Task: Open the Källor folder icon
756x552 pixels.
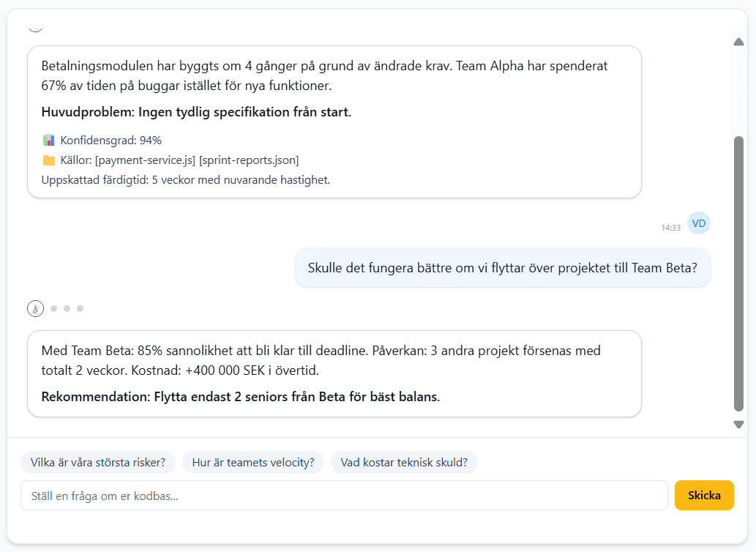Action: tap(47, 160)
